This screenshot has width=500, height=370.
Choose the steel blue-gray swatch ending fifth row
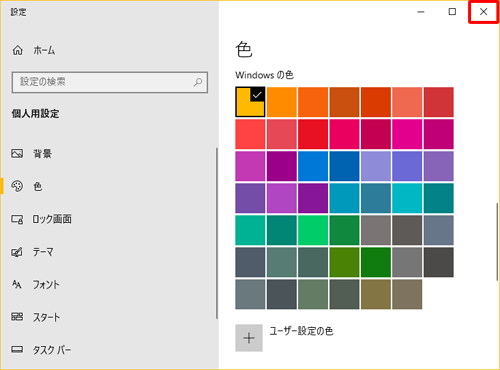439,230
